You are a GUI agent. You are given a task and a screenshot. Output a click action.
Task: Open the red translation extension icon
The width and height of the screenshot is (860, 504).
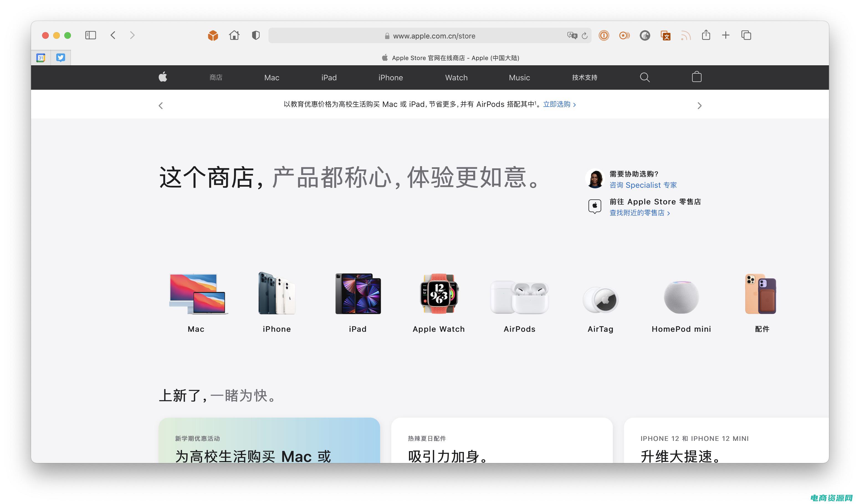[x=666, y=35]
